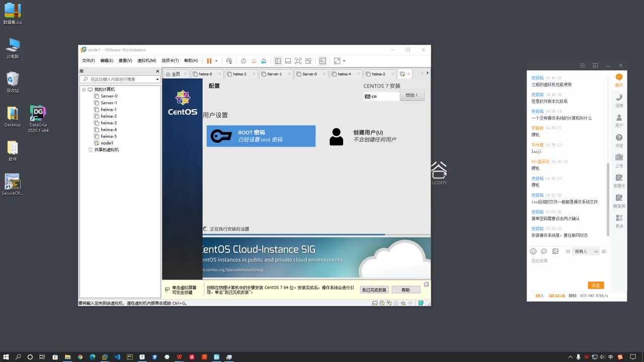
Task: Open the dropdown next to the stretch icon
Action: point(344,61)
